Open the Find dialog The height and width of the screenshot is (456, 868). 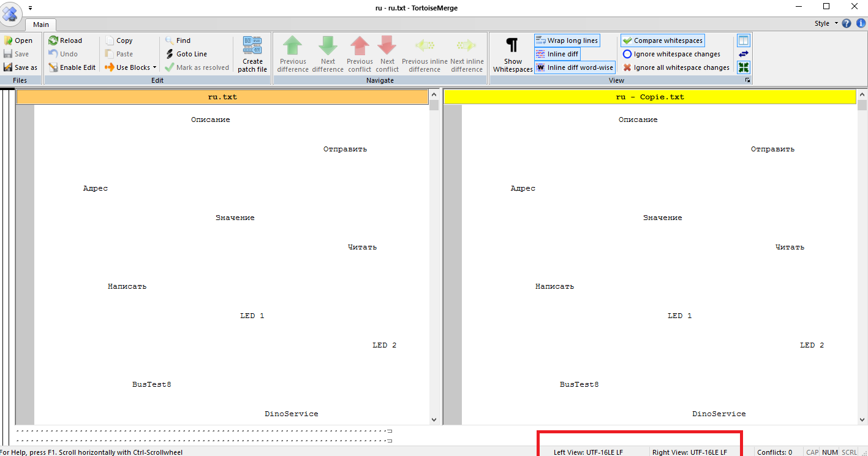click(x=178, y=40)
